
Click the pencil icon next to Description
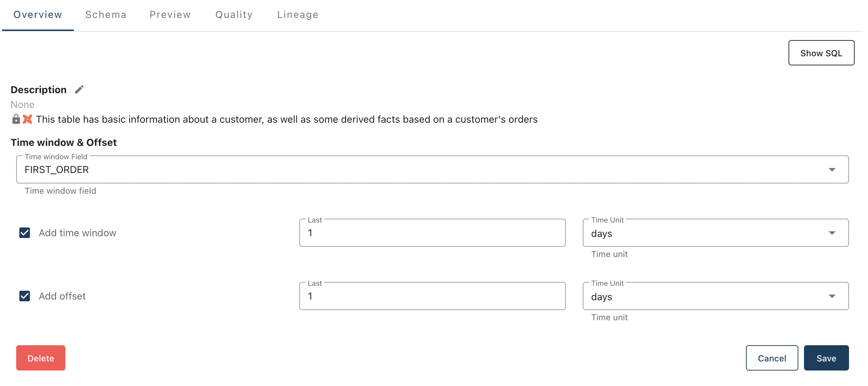point(79,90)
